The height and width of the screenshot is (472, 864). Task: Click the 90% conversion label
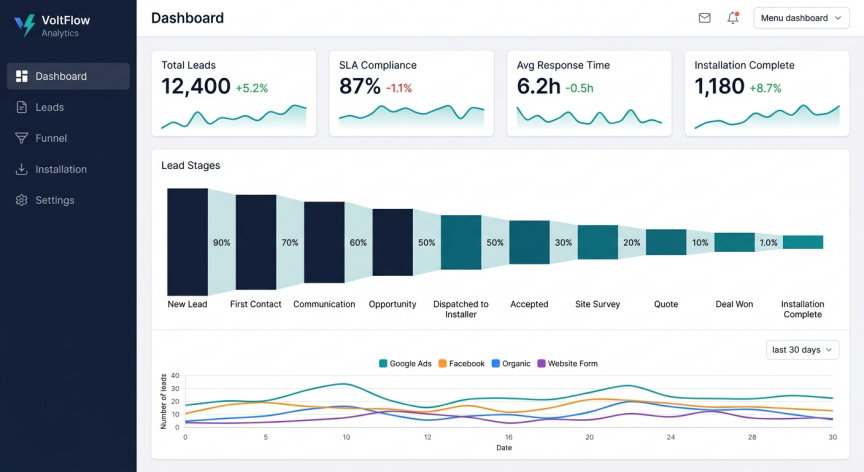(222, 242)
